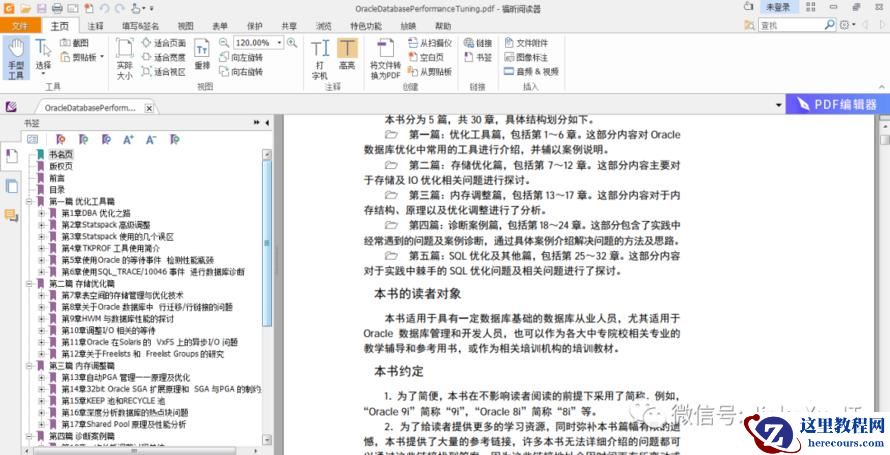Open the document tab list dropdown arrow
Viewport: 890px width, 455px height.
779,106
